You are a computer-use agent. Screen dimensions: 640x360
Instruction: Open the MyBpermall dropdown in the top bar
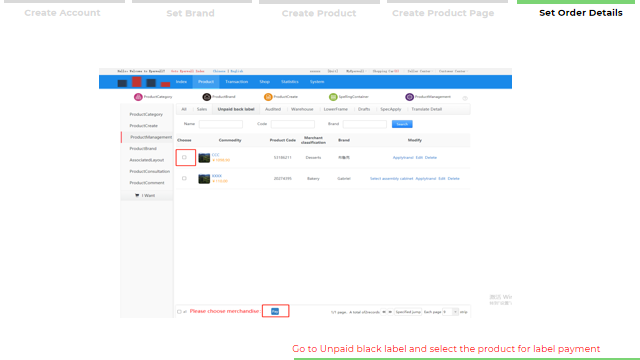(x=355, y=71)
